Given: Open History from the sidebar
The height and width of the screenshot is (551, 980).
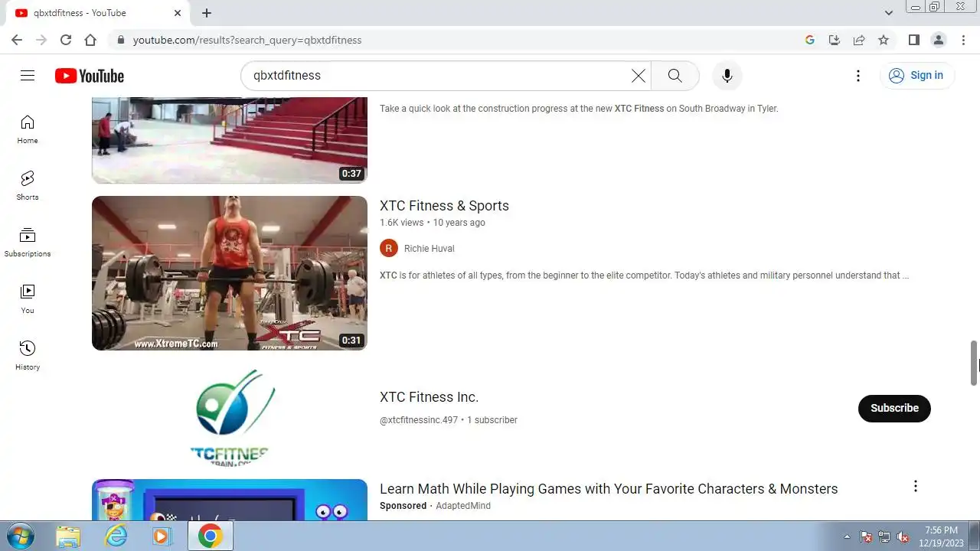Looking at the screenshot, I should 28,356.
